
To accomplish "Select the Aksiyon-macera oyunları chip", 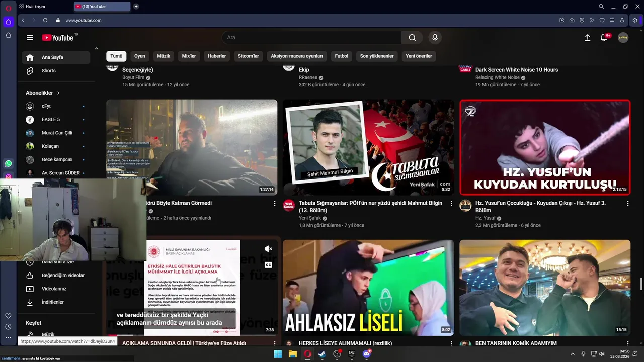I will [x=297, y=56].
